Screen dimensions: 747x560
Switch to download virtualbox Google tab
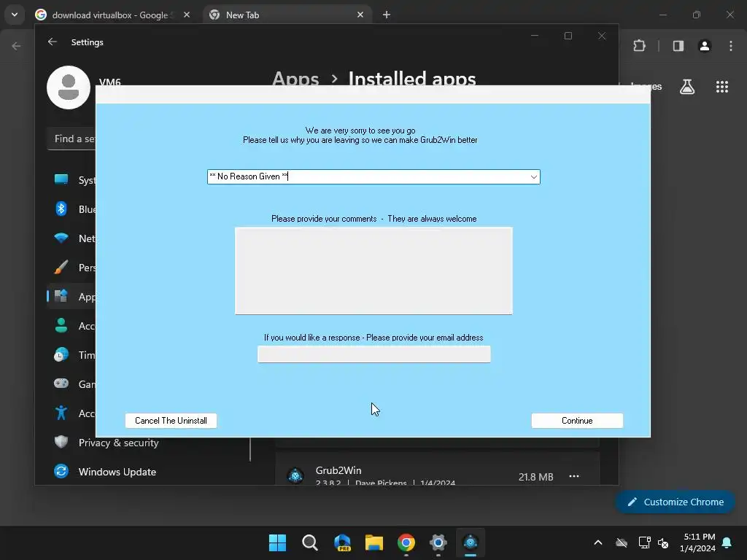click(111, 15)
